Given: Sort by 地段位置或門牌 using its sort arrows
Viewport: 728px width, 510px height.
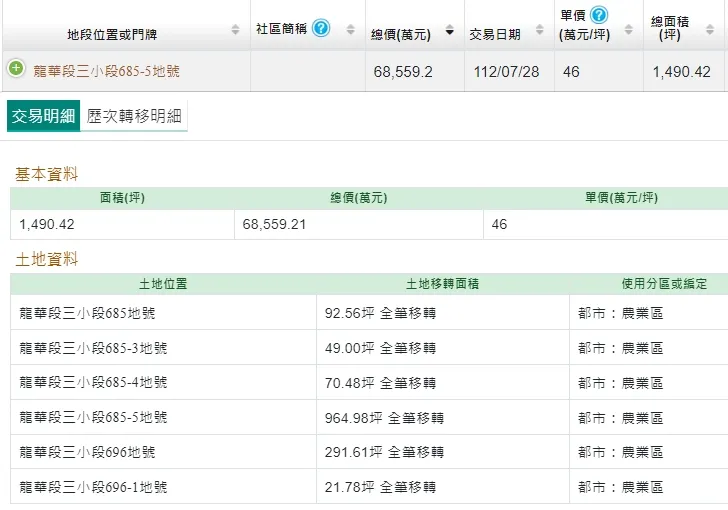Looking at the screenshot, I should (235, 31).
